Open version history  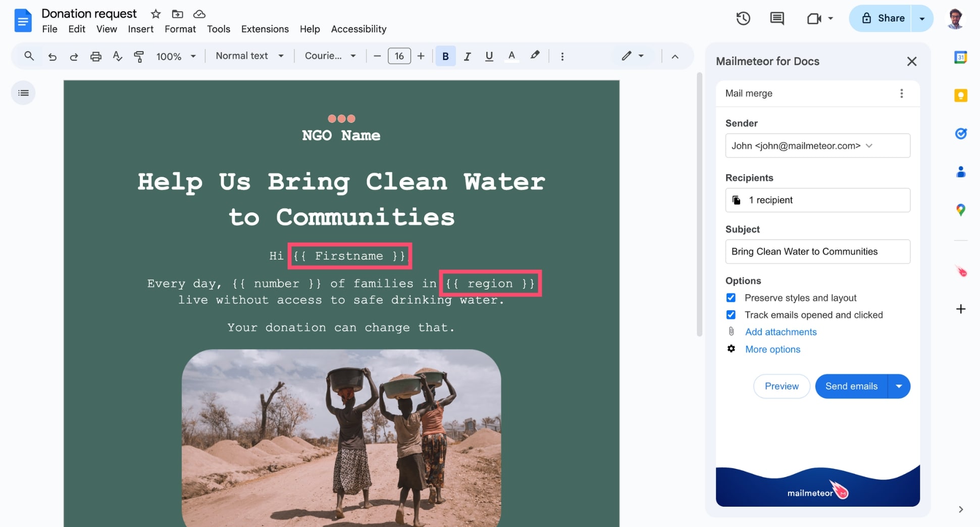743,18
